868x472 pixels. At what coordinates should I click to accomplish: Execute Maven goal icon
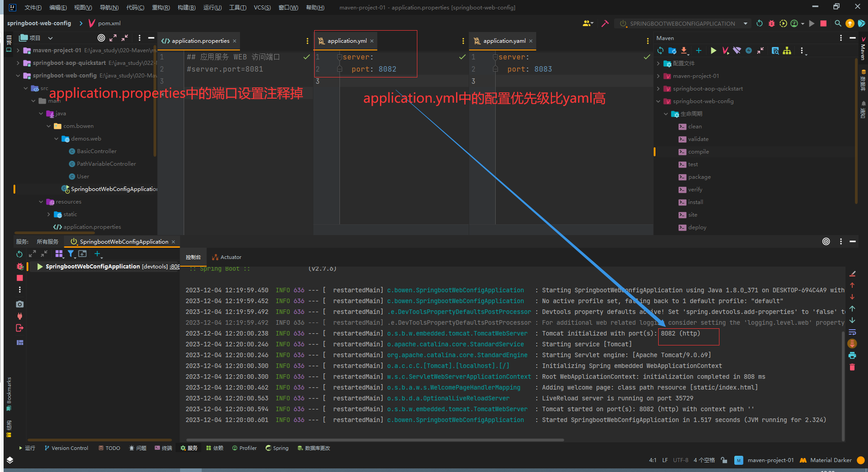(x=725, y=50)
